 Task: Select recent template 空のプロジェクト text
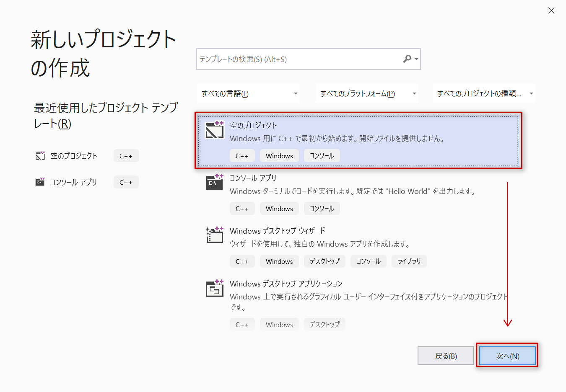pyautogui.click(x=74, y=156)
